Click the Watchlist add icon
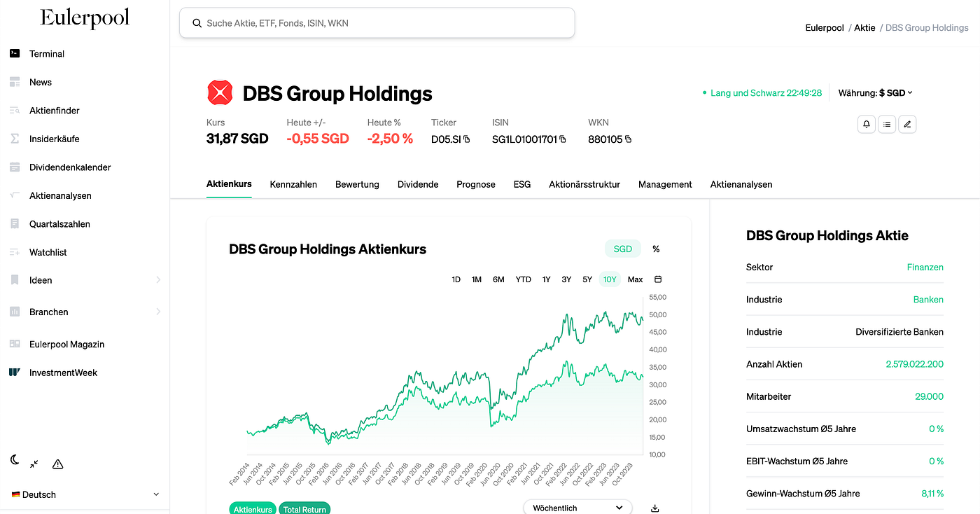980x514 pixels. [15, 252]
